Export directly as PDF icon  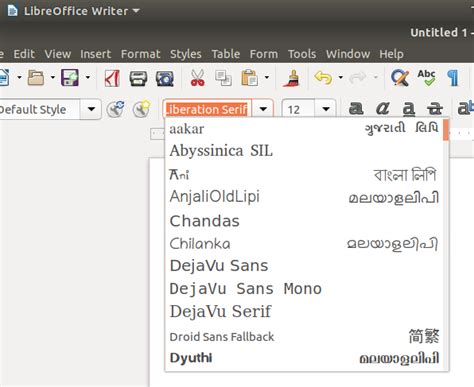click(112, 78)
